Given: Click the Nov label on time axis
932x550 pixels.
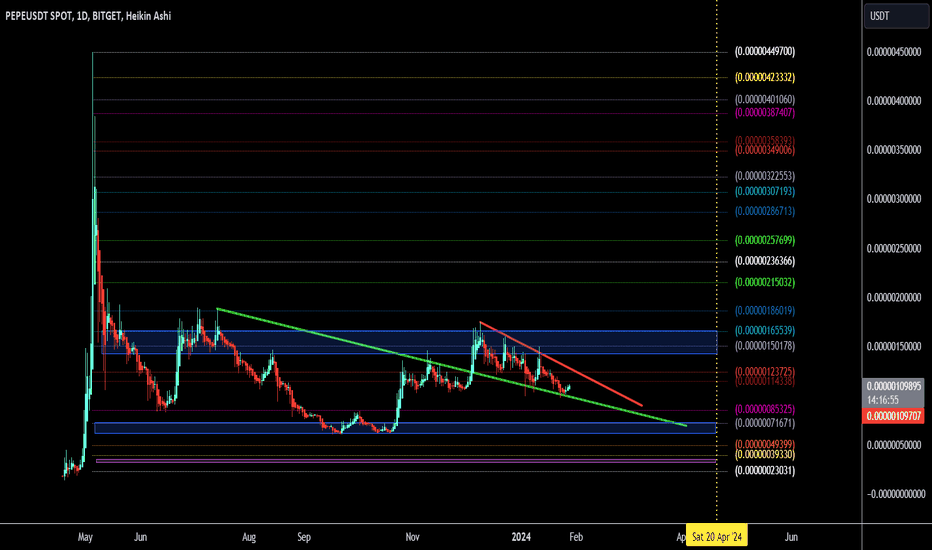Looking at the screenshot, I should pos(413,537).
